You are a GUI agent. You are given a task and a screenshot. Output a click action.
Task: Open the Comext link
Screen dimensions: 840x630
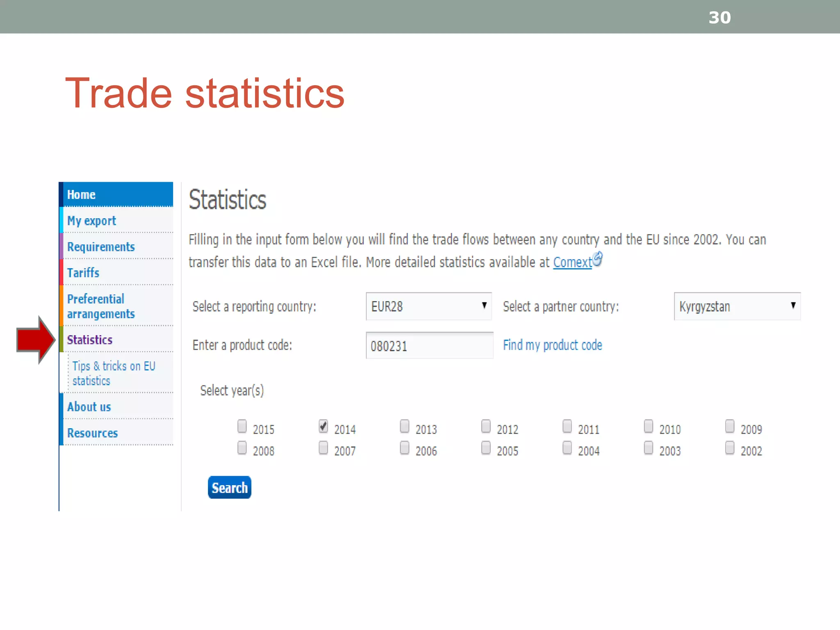572,262
